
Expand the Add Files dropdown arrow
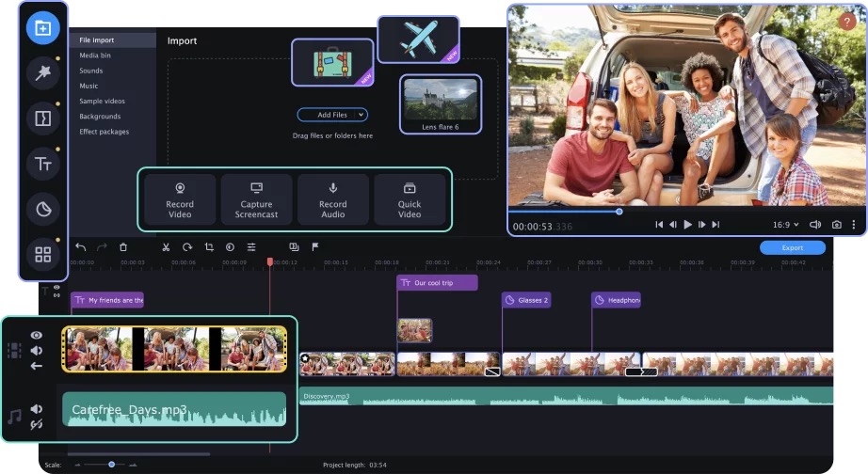pos(361,115)
